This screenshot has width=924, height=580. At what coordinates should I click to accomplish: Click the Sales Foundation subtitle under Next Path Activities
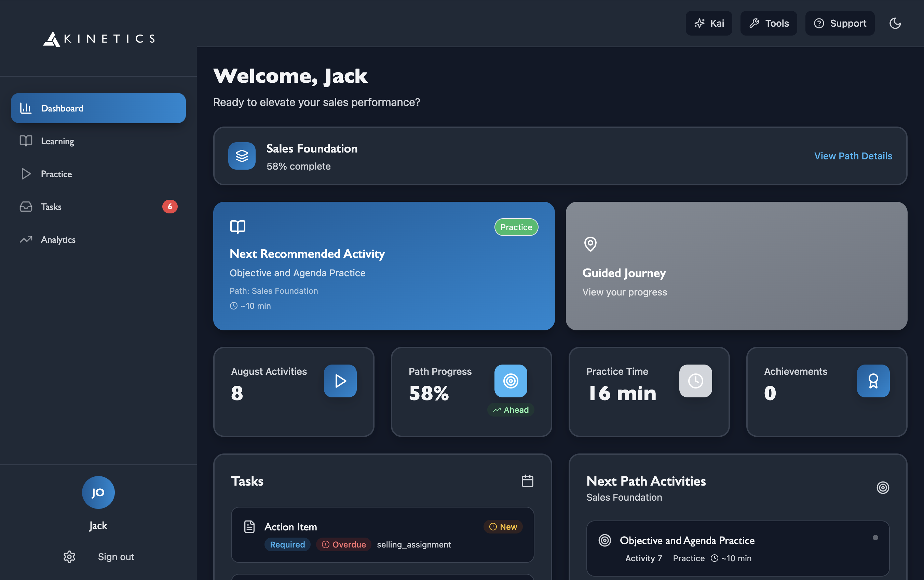(624, 498)
